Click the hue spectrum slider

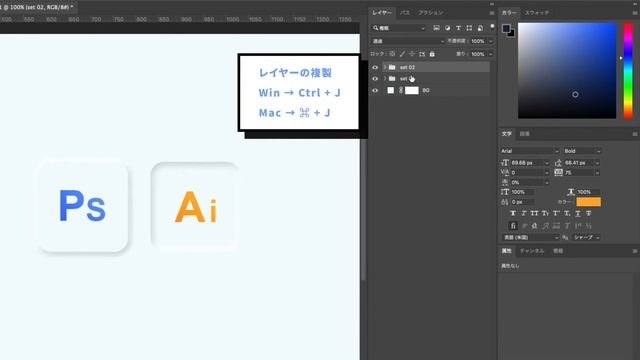coord(628,71)
